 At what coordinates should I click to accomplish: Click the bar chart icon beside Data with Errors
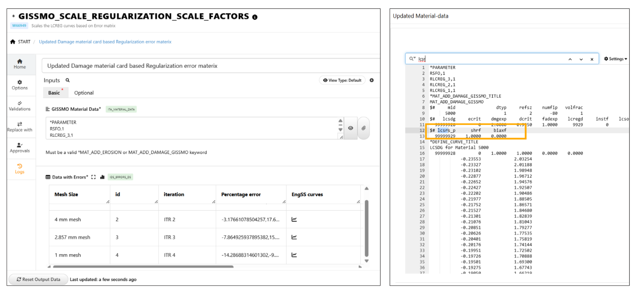tap(102, 177)
